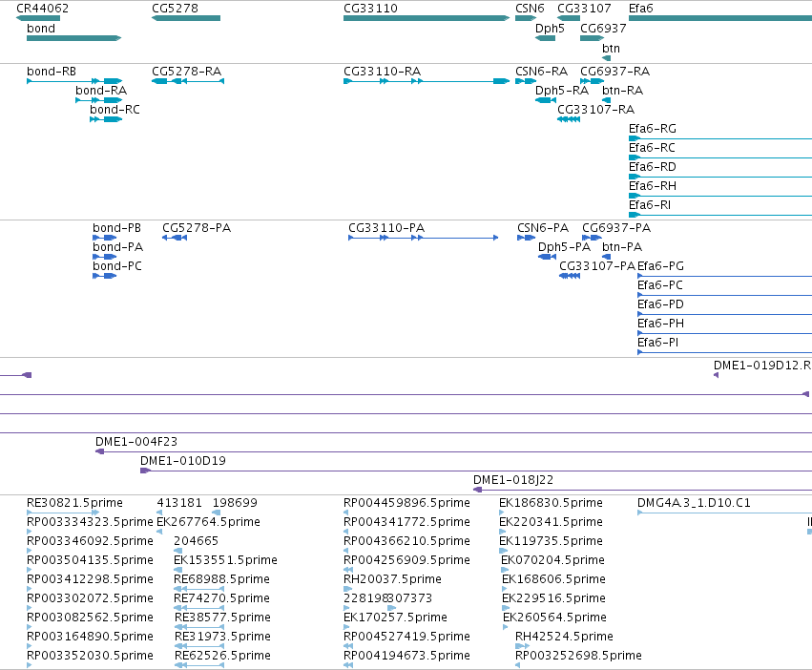
Task: Click the CG33107-PA protein label
Action: (x=597, y=266)
